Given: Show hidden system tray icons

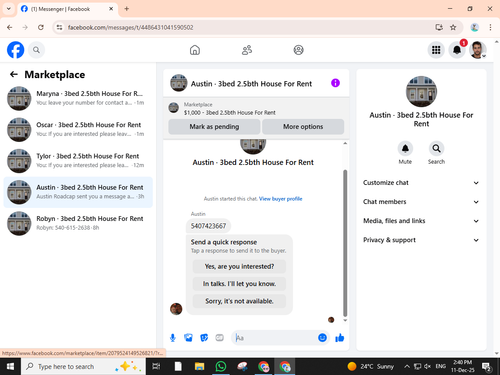Looking at the screenshot, I should pyautogui.click(x=407, y=367).
